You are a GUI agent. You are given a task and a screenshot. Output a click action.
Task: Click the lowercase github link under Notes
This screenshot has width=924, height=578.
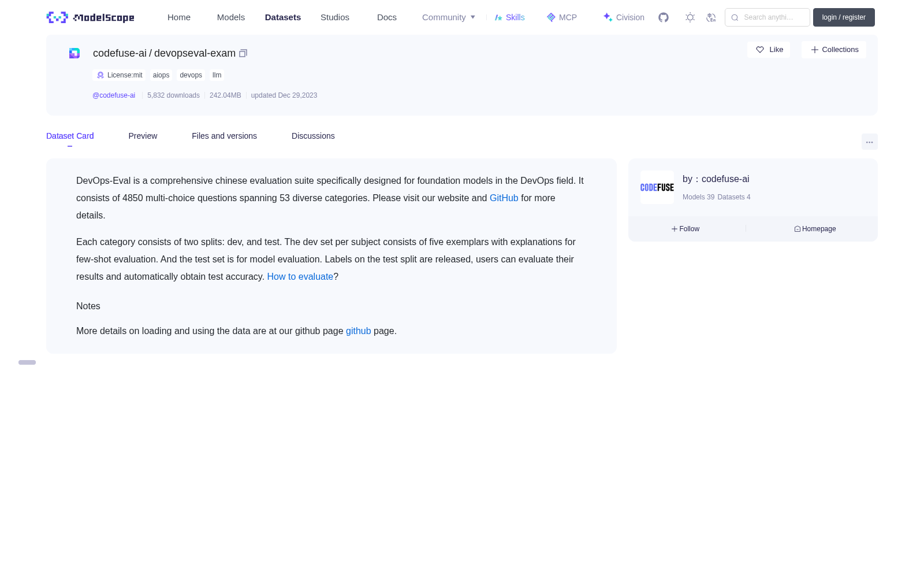[359, 331]
